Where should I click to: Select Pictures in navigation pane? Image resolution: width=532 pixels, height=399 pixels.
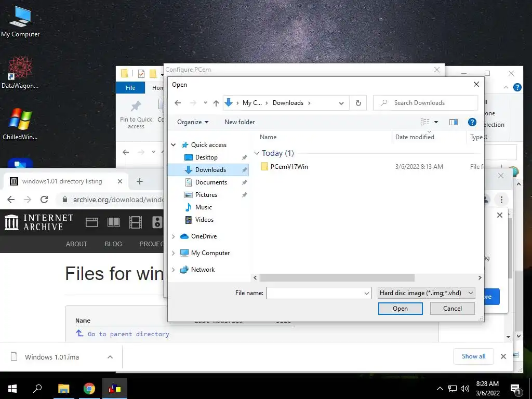[206, 195]
